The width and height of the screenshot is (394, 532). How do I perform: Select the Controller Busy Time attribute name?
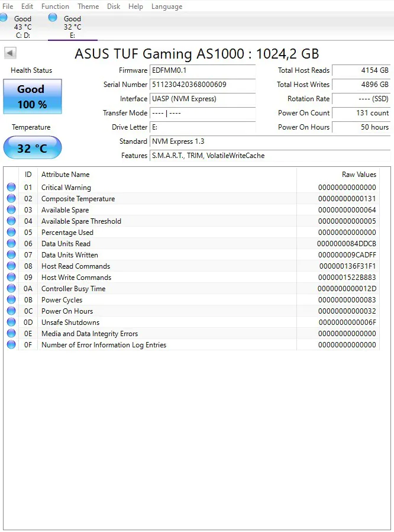(x=73, y=289)
